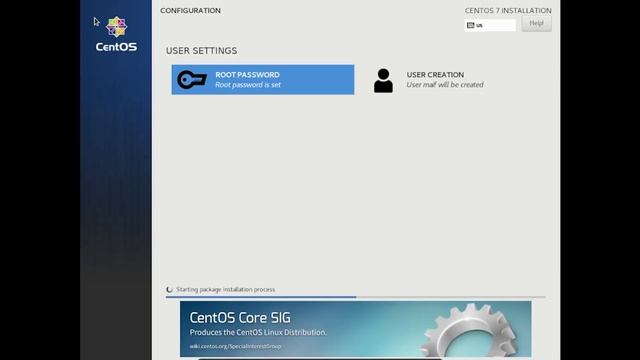Click the installation progress bar
Screen dimensions: 640x360
[356, 297]
